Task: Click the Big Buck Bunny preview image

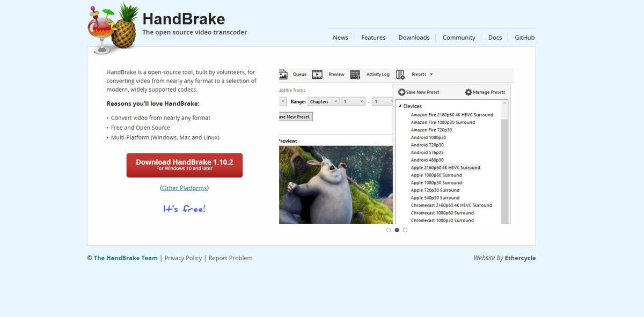Action: point(336,185)
